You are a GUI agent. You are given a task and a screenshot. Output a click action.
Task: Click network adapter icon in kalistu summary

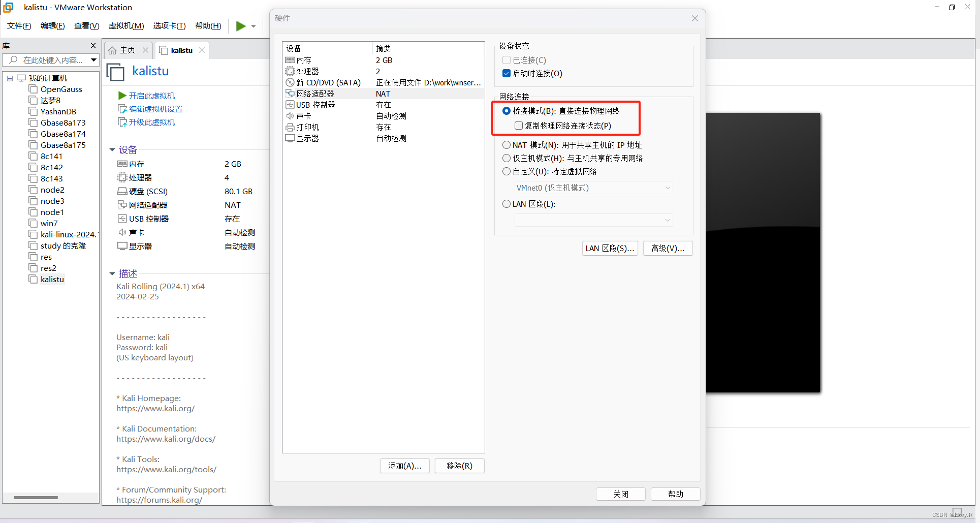pos(122,205)
